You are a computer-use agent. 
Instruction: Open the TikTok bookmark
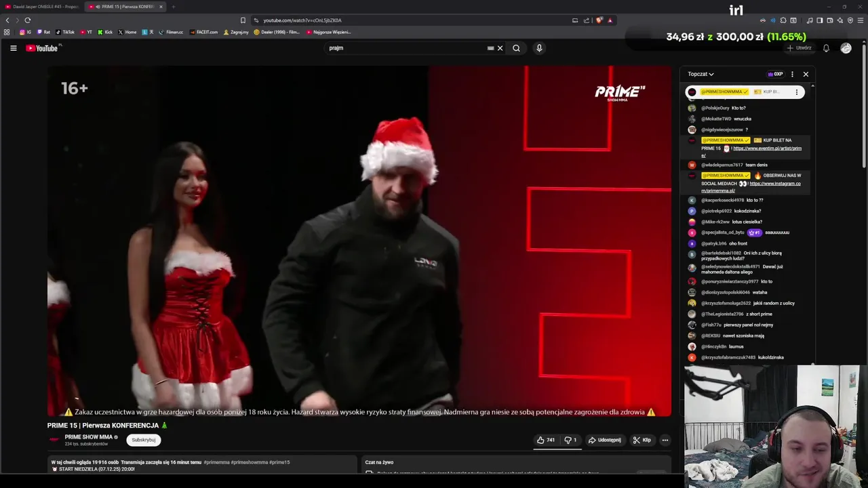65,32
